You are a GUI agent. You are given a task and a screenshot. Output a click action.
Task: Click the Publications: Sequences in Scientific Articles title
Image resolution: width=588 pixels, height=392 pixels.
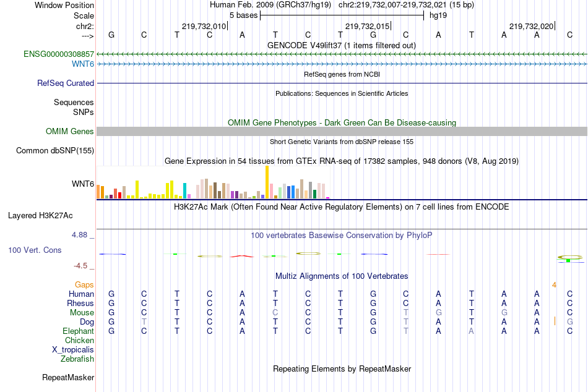342,93
